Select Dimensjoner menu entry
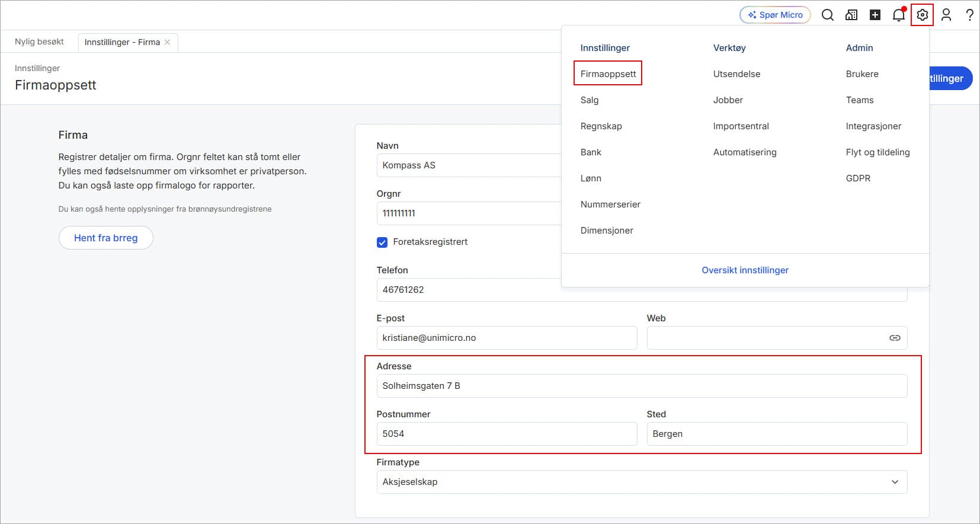 coord(607,231)
